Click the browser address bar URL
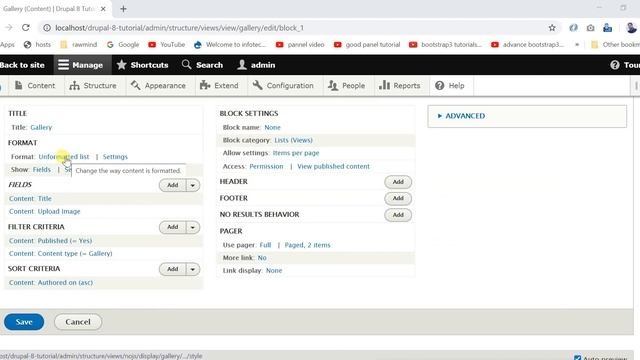The height and width of the screenshot is (360, 640). tap(180, 28)
